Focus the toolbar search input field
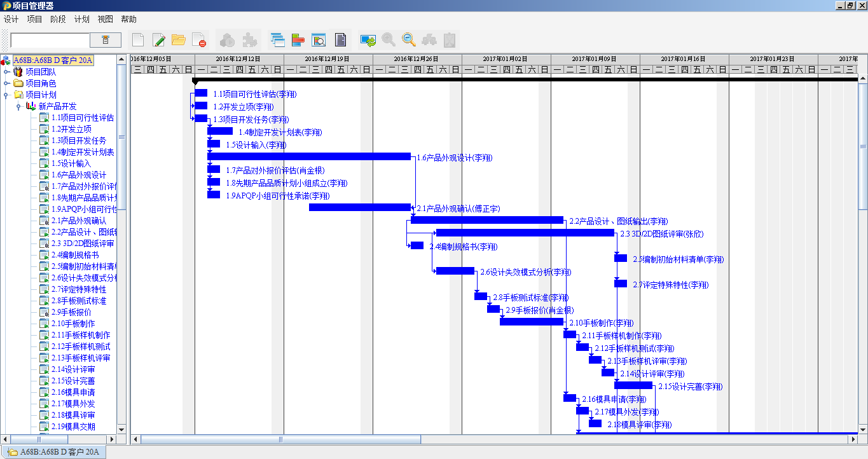This screenshot has width=868, height=459. click(50, 40)
